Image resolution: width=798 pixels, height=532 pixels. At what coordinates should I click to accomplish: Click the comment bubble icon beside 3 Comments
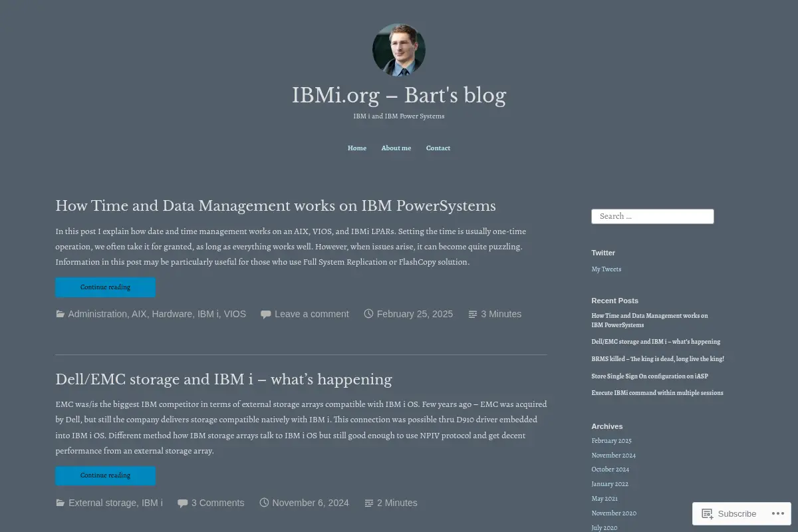pyautogui.click(x=183, y=503)
